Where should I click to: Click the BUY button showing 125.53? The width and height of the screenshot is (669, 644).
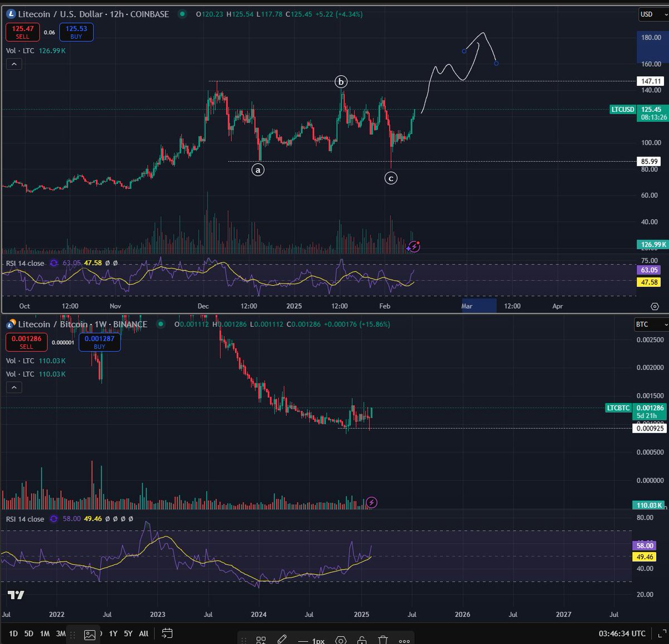[x=76, y=32]
